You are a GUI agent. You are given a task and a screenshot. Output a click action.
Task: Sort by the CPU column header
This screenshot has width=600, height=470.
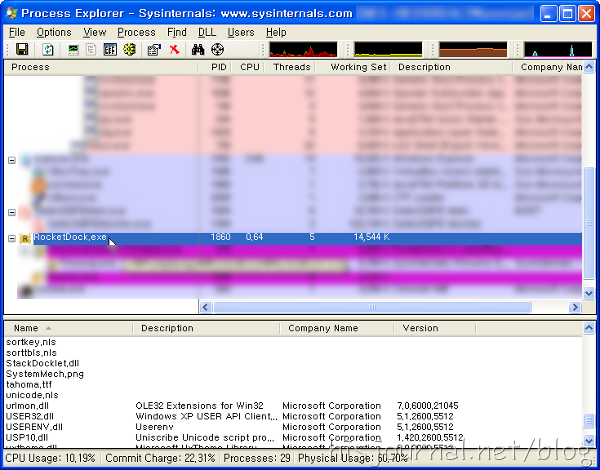click(248, 67)
